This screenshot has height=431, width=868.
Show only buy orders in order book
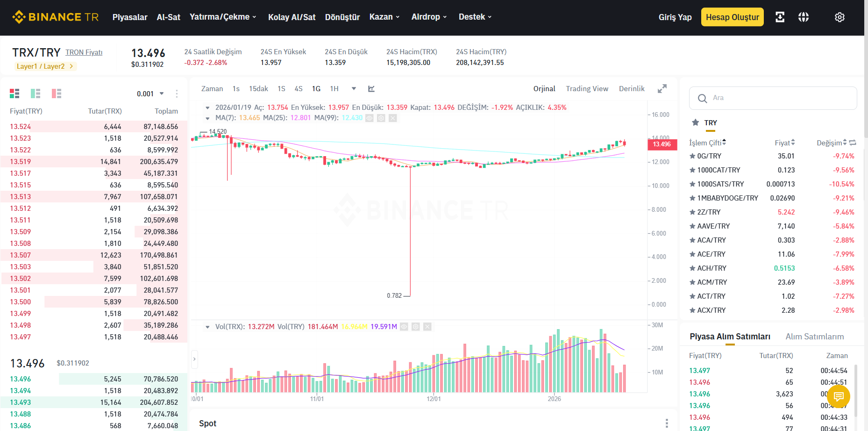[36, 93]
